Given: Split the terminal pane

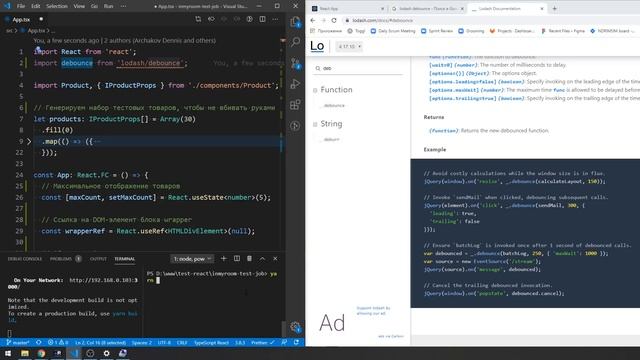Looking at the screenshot, I should (x=237, y=258).
